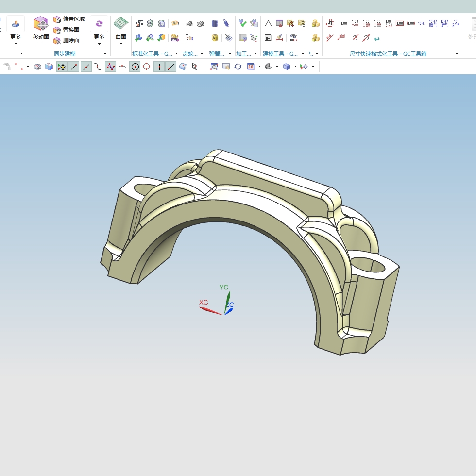Click the 同步建模 group label
This screenshot has height=476, width=476.
point(65,54)
